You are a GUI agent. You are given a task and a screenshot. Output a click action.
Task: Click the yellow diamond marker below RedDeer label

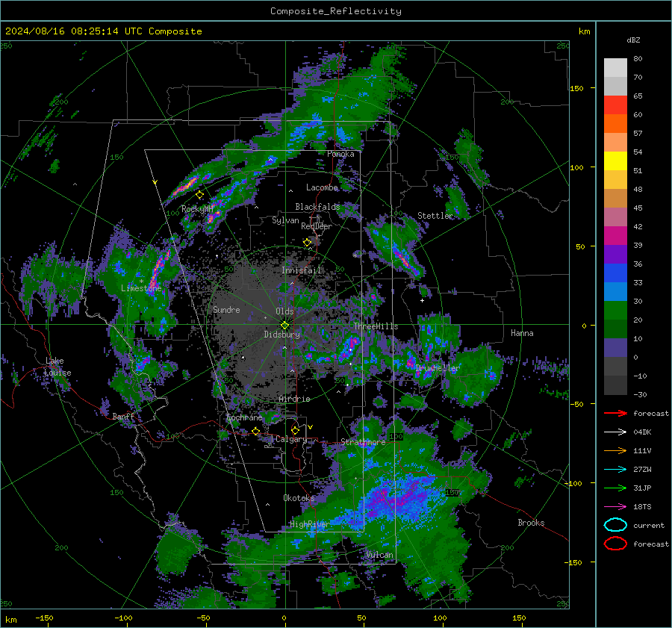pos(307,242)
